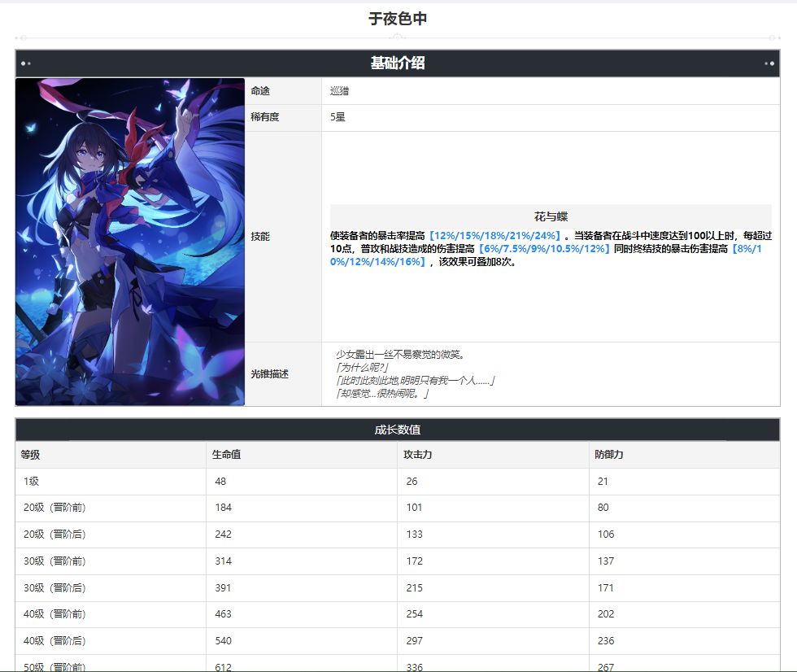This screenshot has height=672, width=797.
Task: Select HP value 48 for level 1
Action: 220,481
